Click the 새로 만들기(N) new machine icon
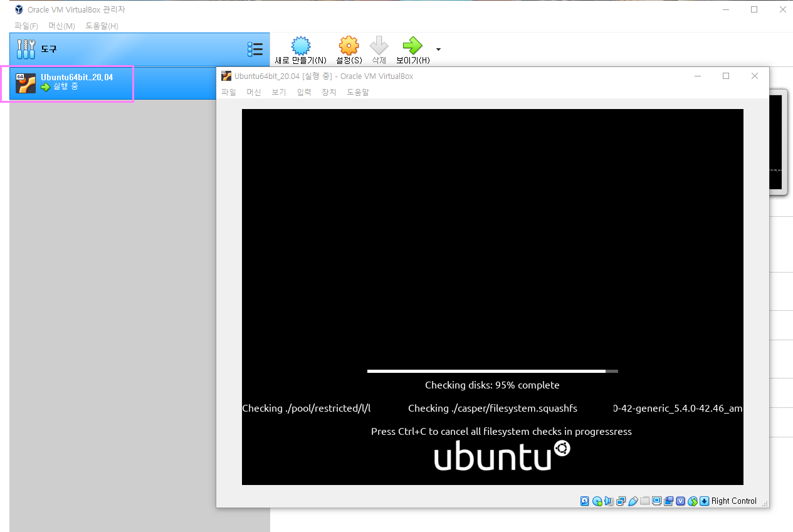The image size is (793, 532). pos(301,45)
